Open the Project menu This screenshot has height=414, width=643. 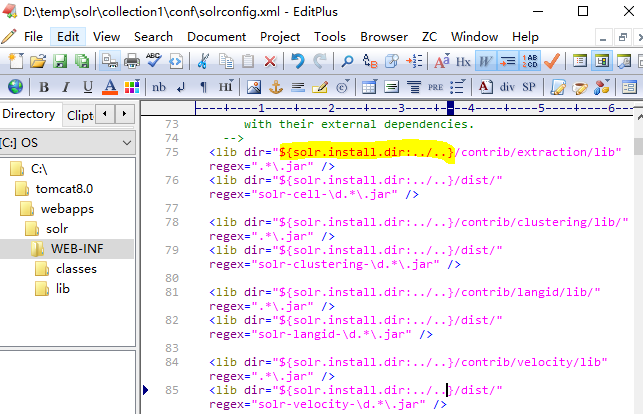point(280,37)
